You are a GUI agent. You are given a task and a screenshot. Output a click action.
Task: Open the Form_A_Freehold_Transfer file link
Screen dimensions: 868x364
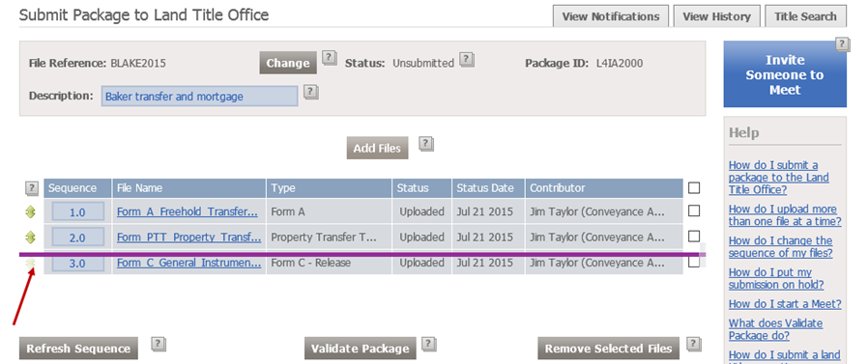point(188,211)
